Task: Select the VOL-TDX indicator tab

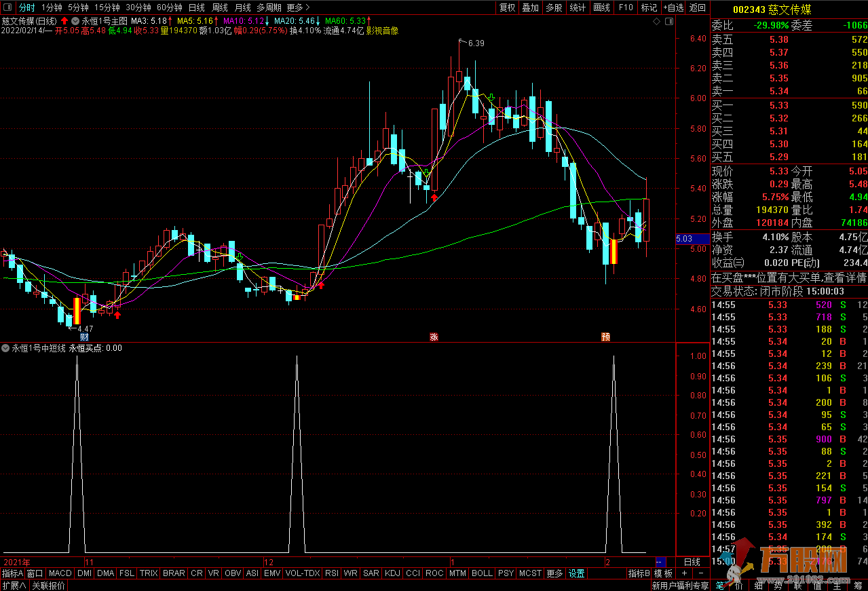Action: point(303,573)
